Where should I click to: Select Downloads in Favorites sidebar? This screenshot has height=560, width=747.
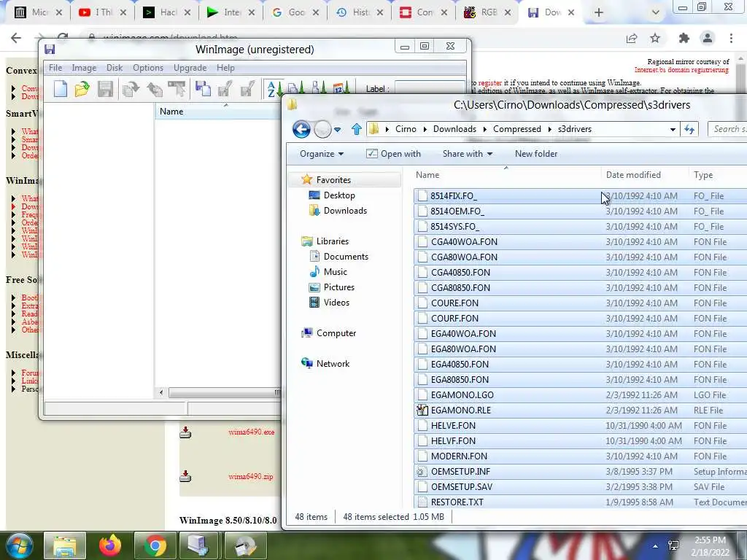pyautogui.click(x=345, y=211)
